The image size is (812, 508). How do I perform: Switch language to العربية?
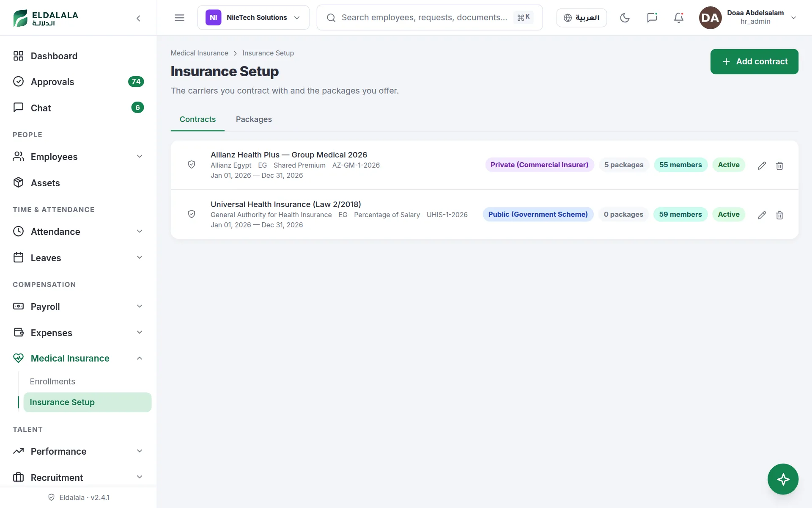coord(582,18)
